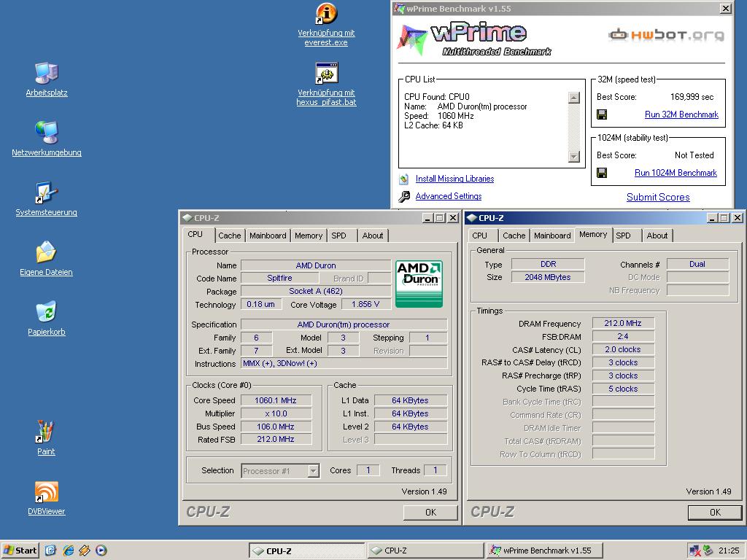
Task: Click the FSB:DRAM 2:4 value
Action: click(x=623, y=336)
